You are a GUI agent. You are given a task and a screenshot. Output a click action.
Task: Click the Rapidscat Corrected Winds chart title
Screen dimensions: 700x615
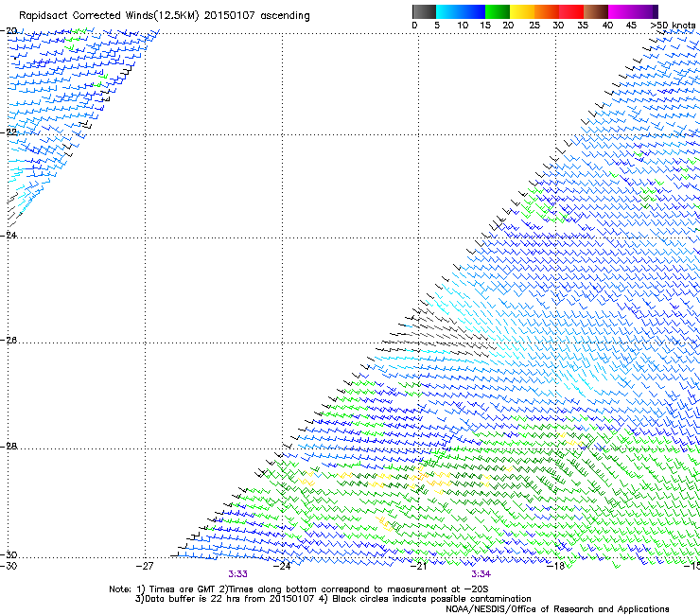tap(165, 15)
